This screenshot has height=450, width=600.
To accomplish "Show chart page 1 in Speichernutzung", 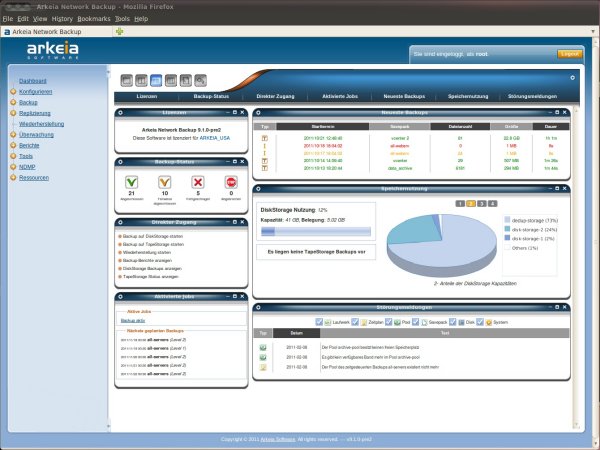I will point(460,204).
